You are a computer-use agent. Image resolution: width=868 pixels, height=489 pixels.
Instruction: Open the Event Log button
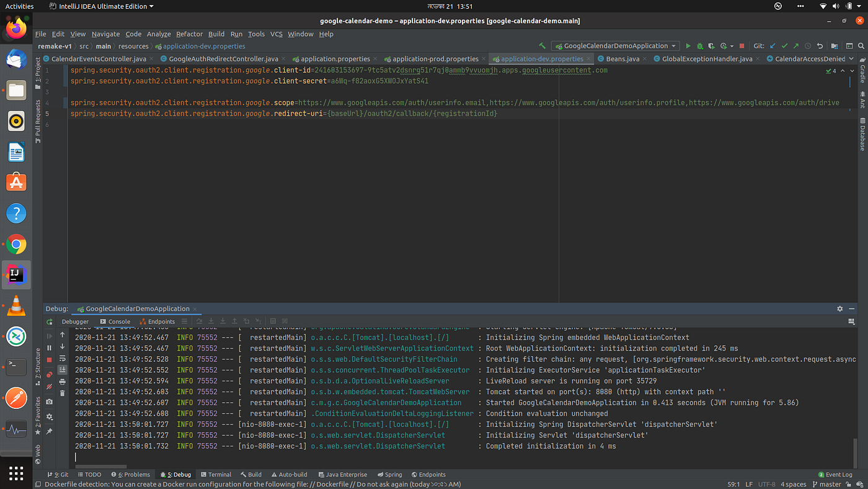coord(835,475)
